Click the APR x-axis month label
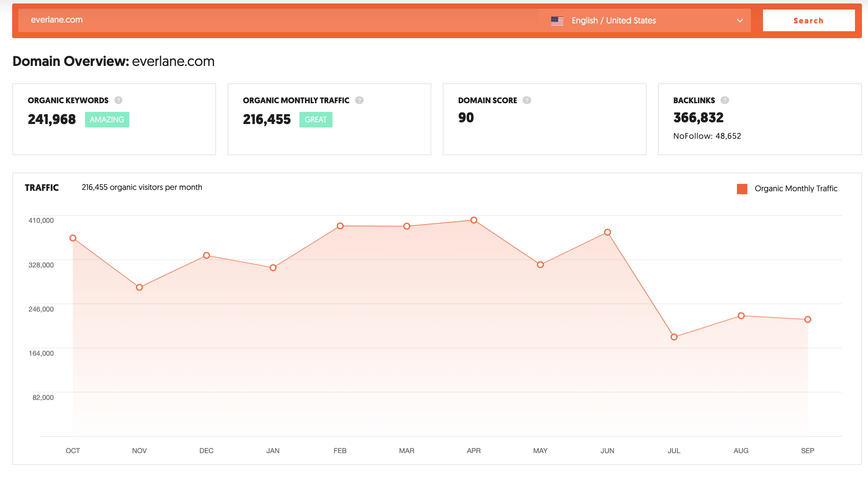Viewport: 868px width, 477px height. 474,451
